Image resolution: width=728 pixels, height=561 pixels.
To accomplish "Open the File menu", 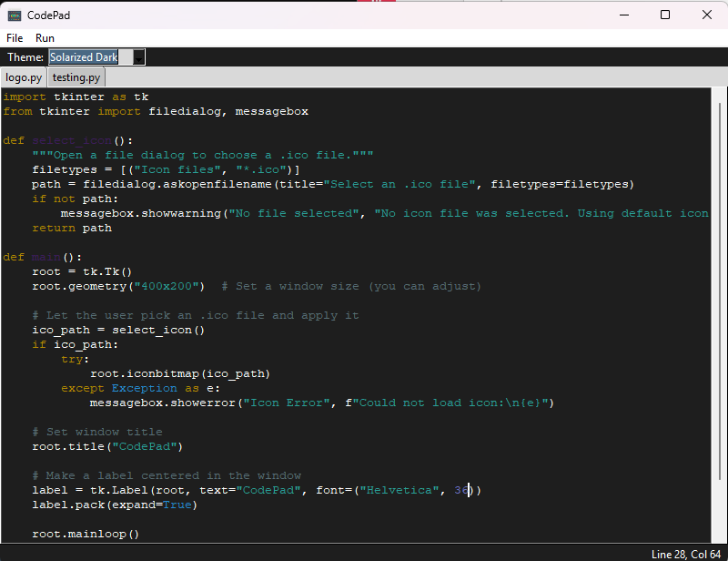I will pos(15,38).
